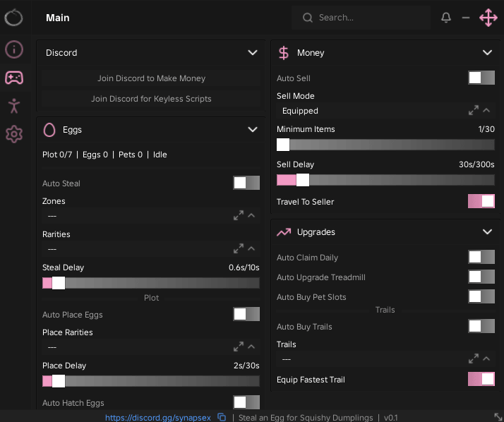
Task: Click the Money section title
Action: coord(311,53)
